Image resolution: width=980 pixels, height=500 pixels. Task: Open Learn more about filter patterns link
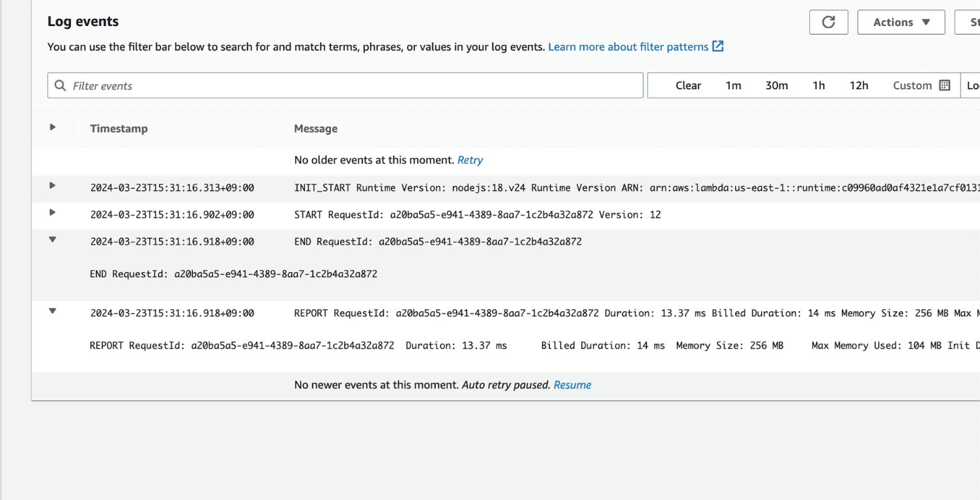coord(628,47)
